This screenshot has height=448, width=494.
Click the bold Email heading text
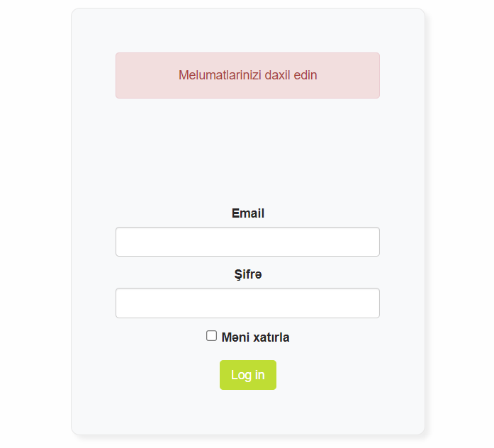coord(247,213)
